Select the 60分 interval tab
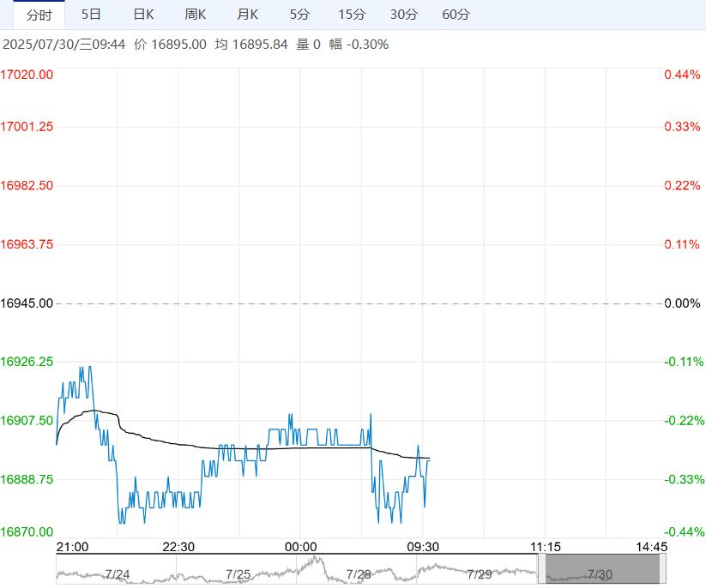Image resolution: width=706 pixels, height=588 pixels. click(456, 15)
